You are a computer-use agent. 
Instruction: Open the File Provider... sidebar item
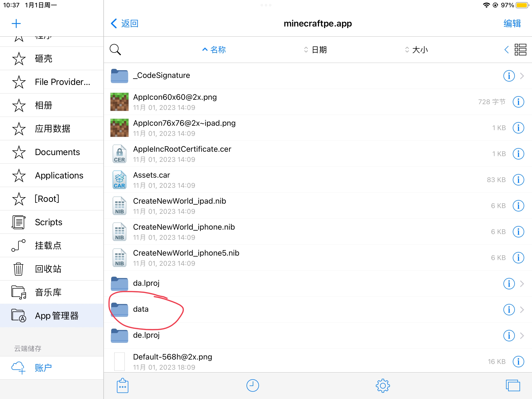tap(52, 82)
